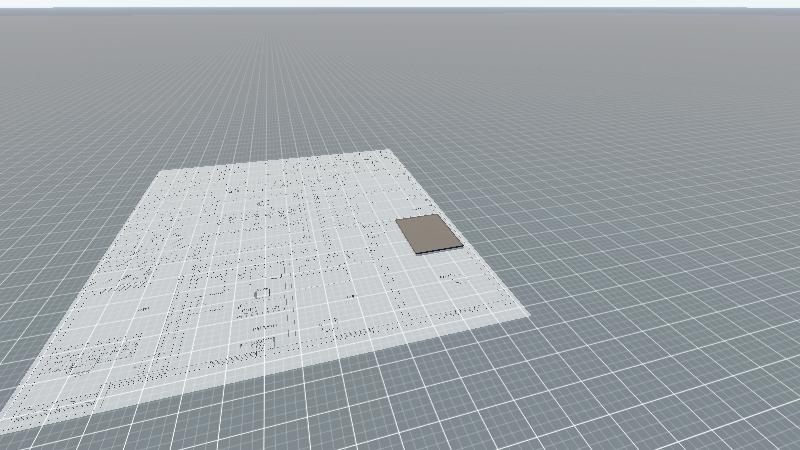800x450 pixels.
Task: Select the brown rectangular panel on the sheet
Action: [x=428, y=233]
